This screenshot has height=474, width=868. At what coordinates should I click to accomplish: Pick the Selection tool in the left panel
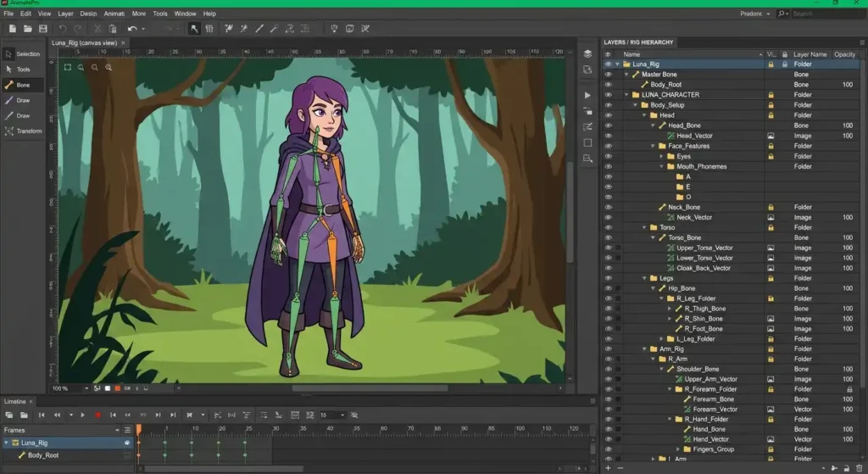click(23, 53)
